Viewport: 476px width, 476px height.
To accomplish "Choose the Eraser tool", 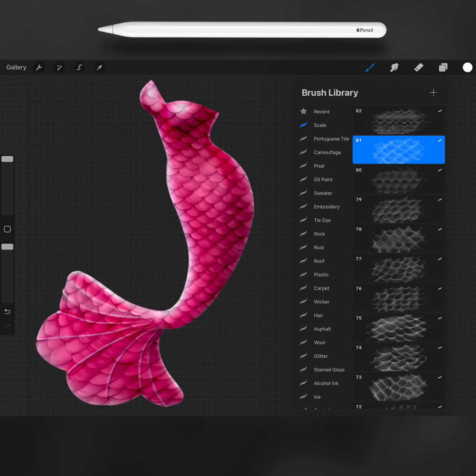I will click(x=419, y=67).
